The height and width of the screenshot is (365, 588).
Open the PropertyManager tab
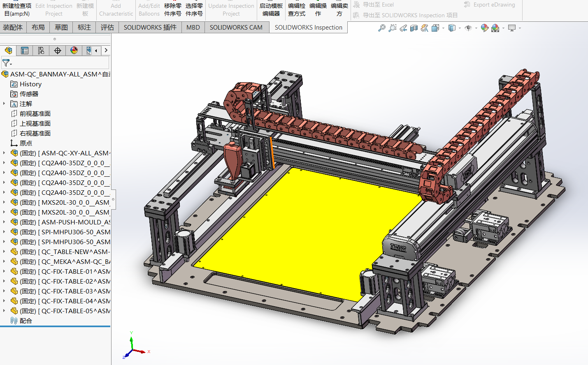click(25, 51)
